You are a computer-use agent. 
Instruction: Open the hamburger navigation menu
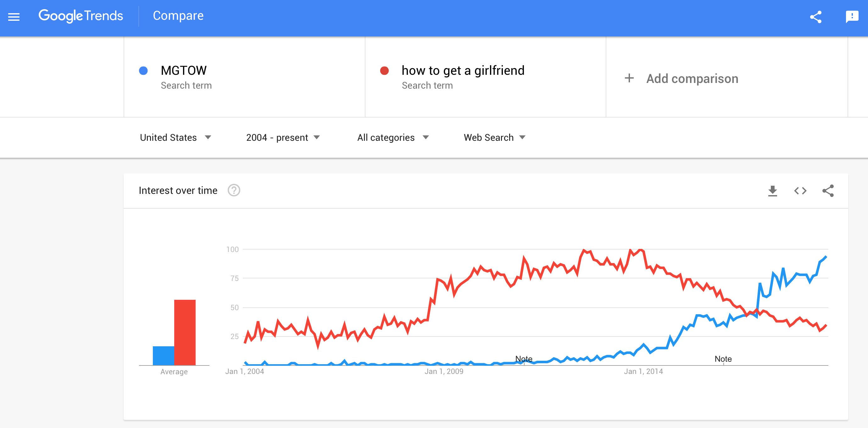pyautogui.click(x=14, y=17)
